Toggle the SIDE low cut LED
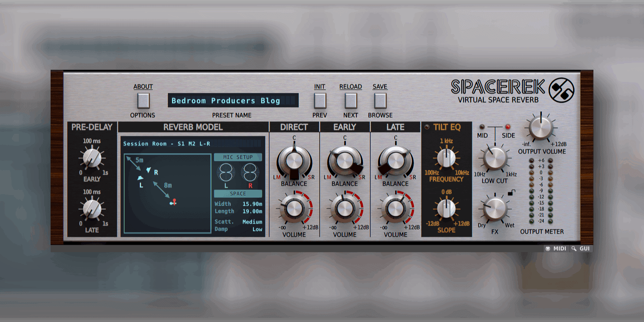Viewport: 644px width, 322px height. [x=508, y=126]
